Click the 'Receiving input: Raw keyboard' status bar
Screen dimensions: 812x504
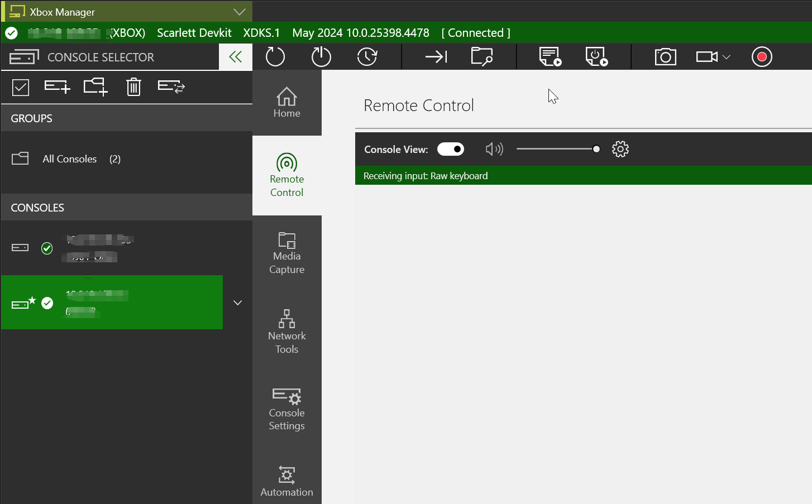584,176
